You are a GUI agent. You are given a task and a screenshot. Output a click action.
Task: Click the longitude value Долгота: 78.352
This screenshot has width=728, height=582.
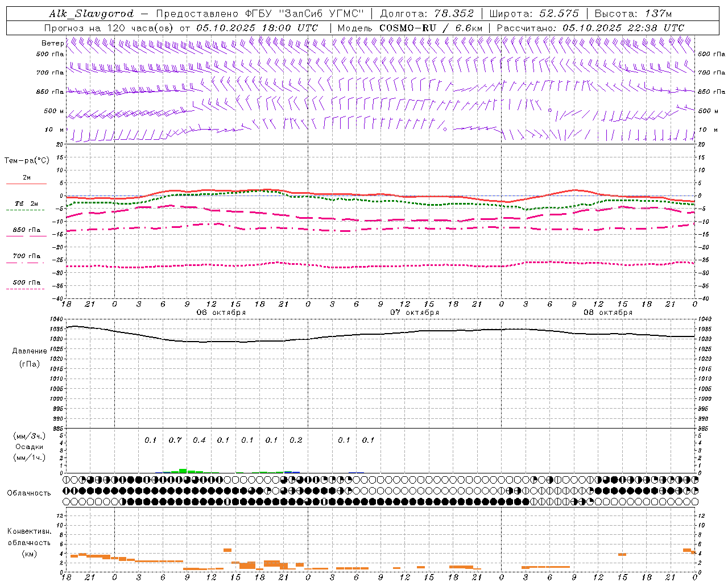[427, 14]
